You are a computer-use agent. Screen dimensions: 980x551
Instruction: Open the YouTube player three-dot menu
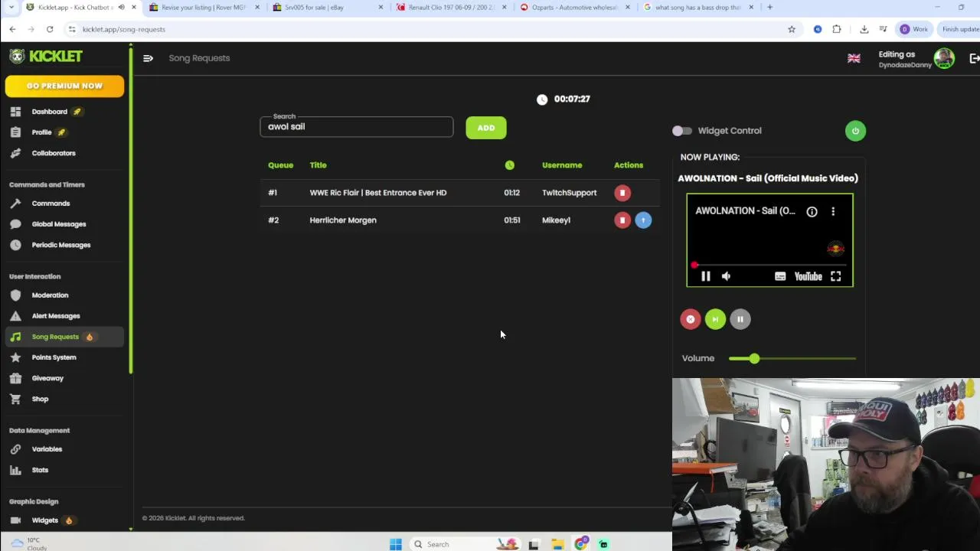[x=833, y=211]
